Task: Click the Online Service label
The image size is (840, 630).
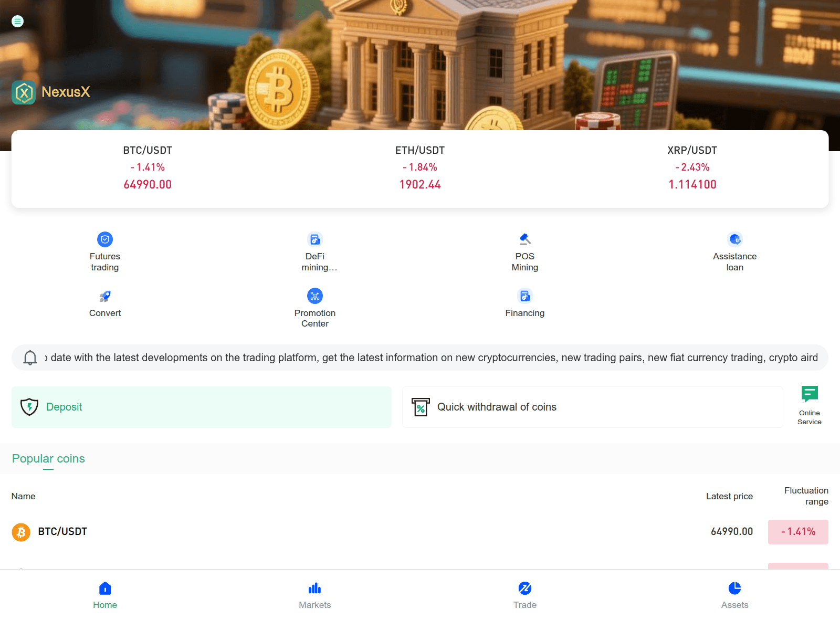Action: point(810,417)
